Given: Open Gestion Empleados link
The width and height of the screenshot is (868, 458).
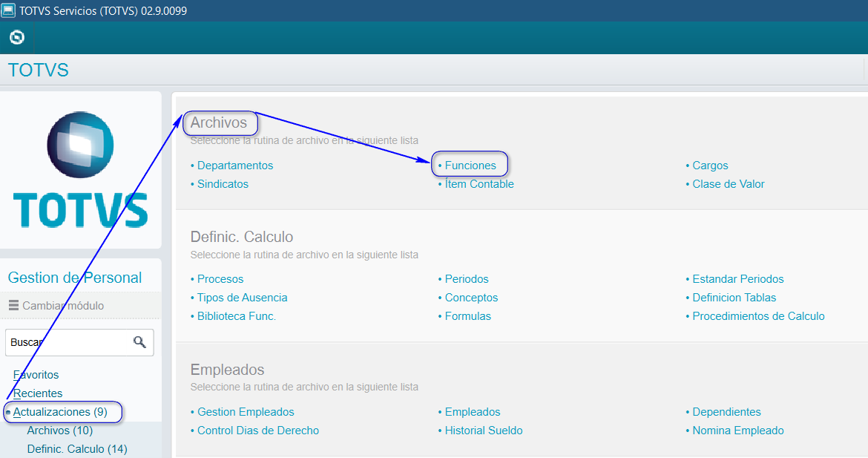Looking at the screenshot, I should click(x=246, y=412).
